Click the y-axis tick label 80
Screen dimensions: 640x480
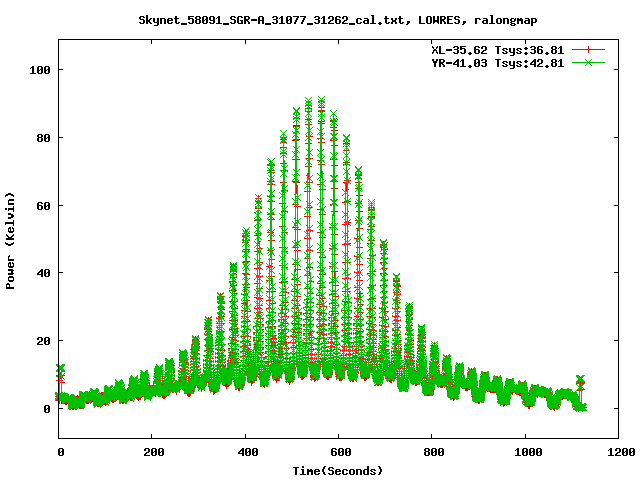coord(43,138)
